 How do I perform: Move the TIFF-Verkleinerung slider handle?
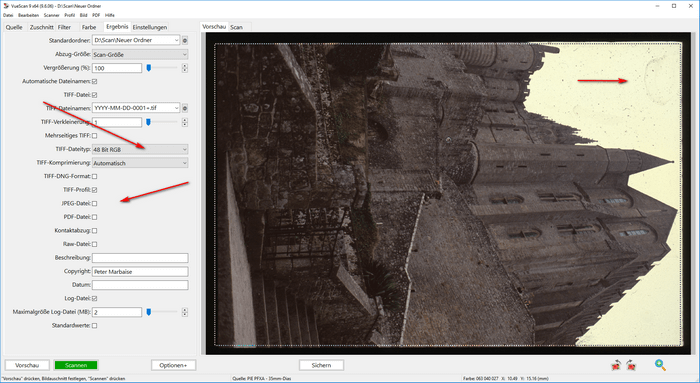pyautogui.click(x=149, y=122)
